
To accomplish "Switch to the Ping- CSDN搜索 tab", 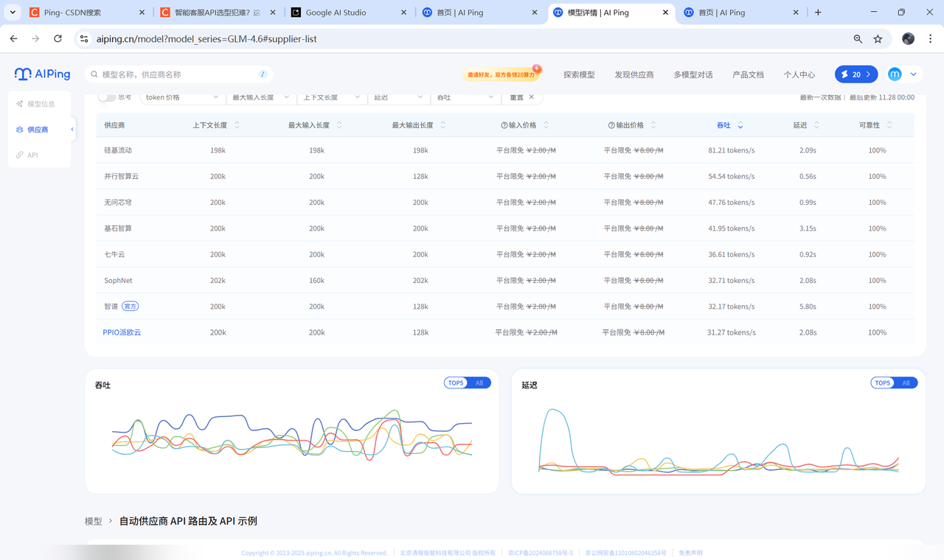I will click(87, 13).
